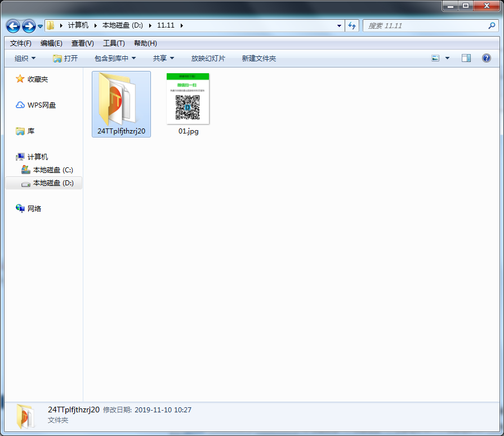
Task: Click the change view icon
Action: tap(435, 58)
